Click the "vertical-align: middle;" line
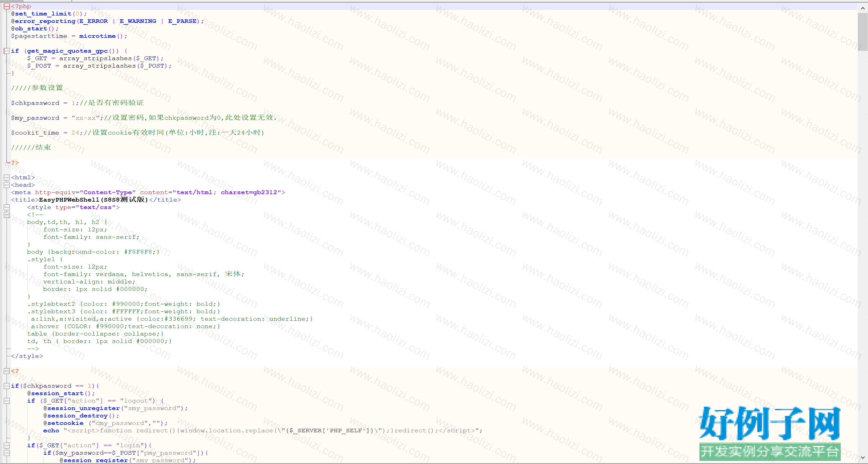The image size is (868, 464). click(89, 282)
